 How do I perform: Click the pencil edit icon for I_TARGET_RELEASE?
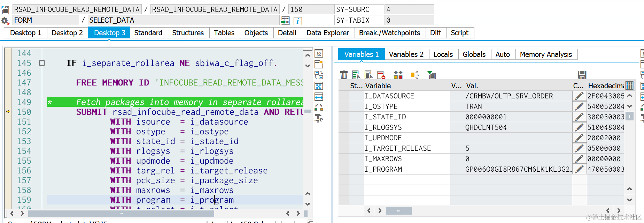579,148
